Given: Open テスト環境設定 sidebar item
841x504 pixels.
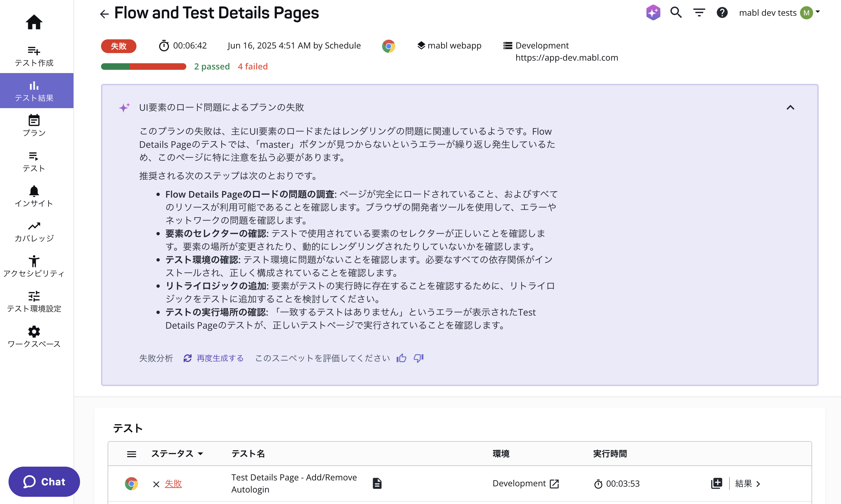Looking at the screenshot, I should coord(34,301).
